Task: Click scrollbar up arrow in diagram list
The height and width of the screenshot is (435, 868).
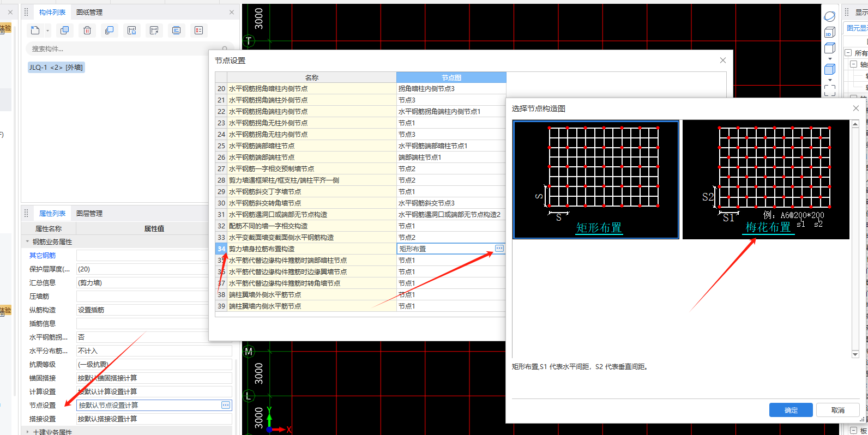Action: 855,124
